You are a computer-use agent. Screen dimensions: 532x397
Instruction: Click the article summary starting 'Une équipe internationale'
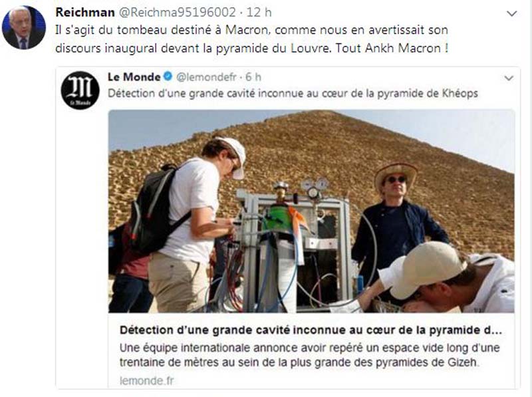[x=309, y=355]
